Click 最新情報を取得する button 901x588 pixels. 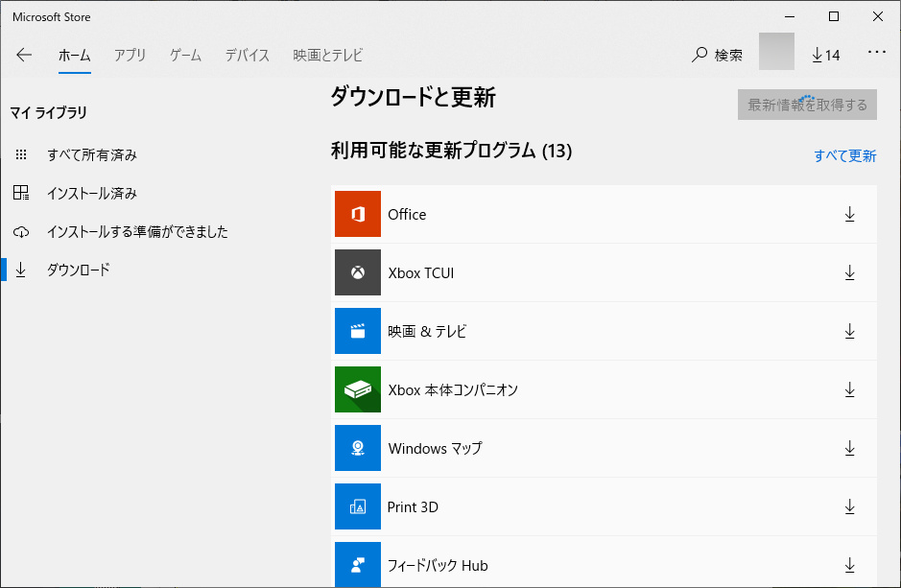pyautogui.click(x=807, y=105)
